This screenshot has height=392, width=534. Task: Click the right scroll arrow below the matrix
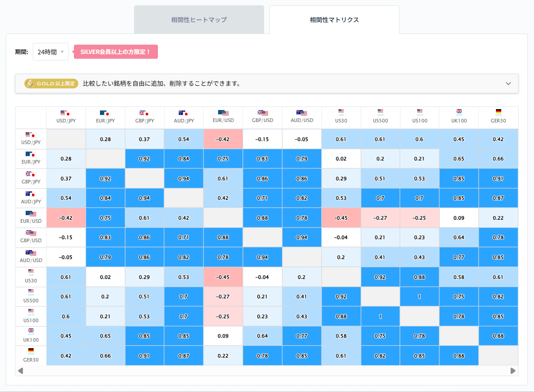click(x=513, y=371)
